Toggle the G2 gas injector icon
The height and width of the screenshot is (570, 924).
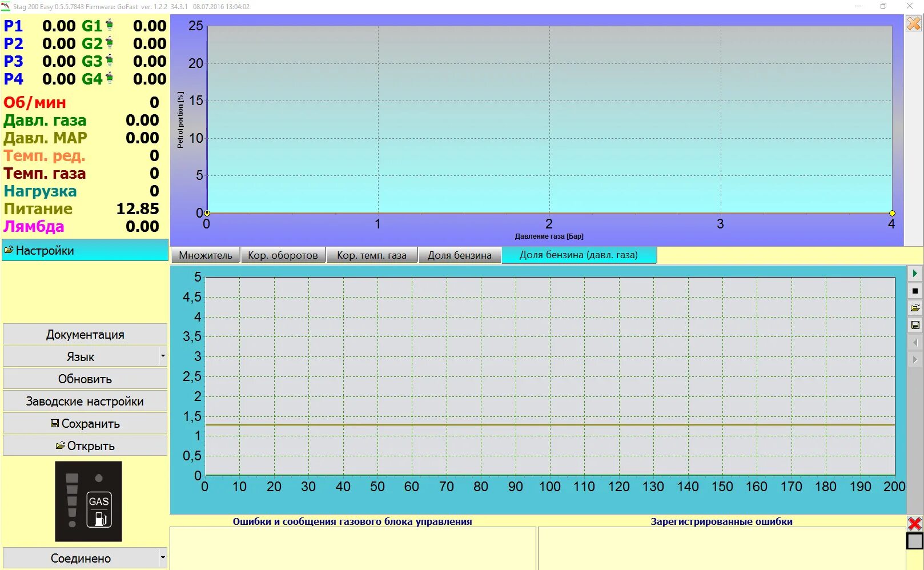coord(109,43)
